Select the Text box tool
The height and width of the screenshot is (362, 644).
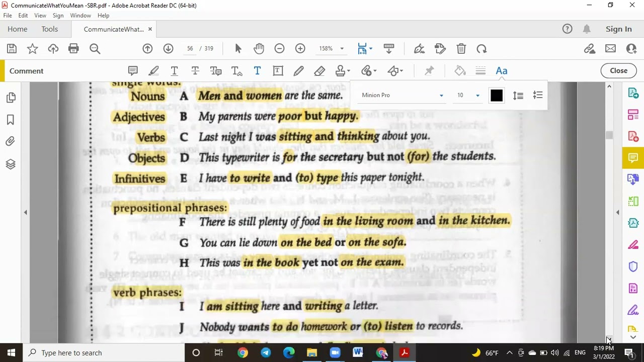278,71
